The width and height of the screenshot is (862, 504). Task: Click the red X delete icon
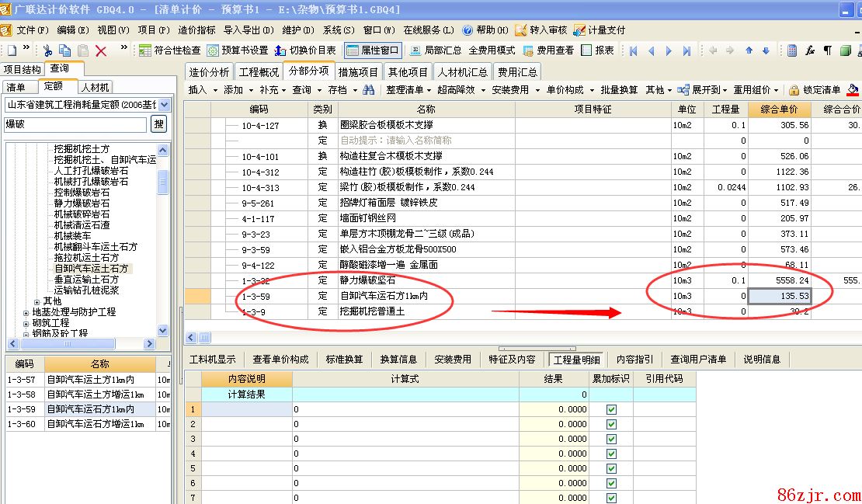point(101,50)
